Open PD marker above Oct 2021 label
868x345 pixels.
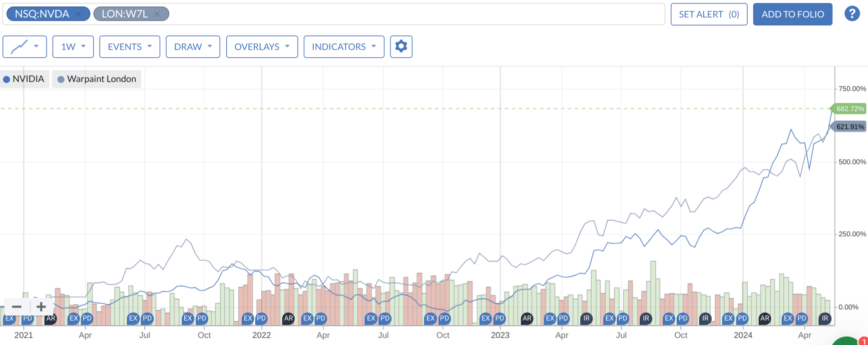[x=202, y=318]
